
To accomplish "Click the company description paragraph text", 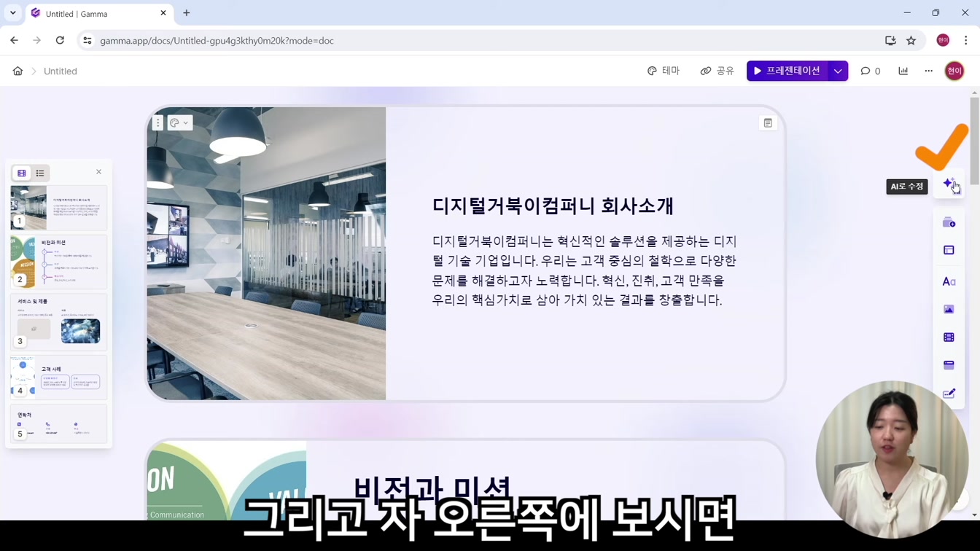I will (585, 270).
